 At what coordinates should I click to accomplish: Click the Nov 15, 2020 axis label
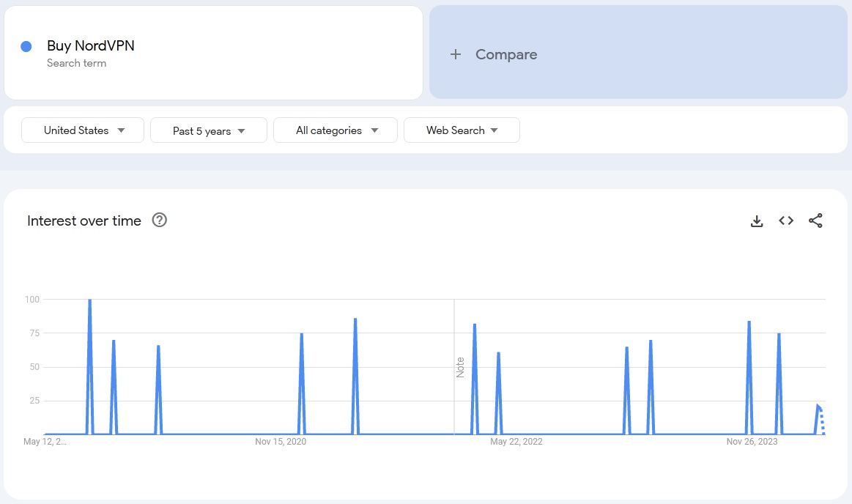click(x=281, y=442)
